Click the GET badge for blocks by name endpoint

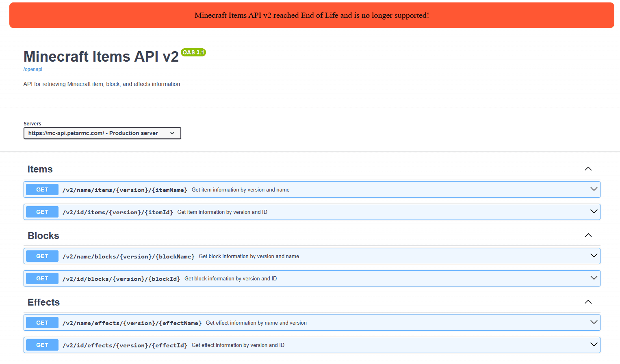(42, 256)
